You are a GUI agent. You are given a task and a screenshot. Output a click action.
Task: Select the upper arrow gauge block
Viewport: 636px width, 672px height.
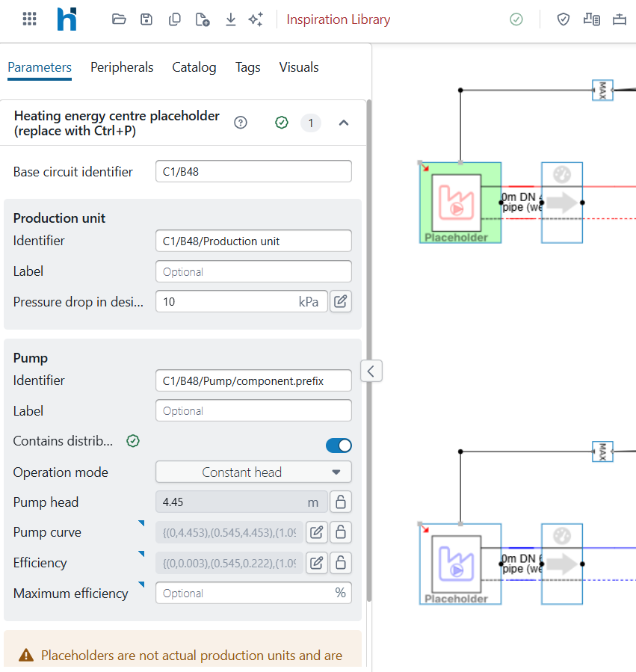point(562,203)
